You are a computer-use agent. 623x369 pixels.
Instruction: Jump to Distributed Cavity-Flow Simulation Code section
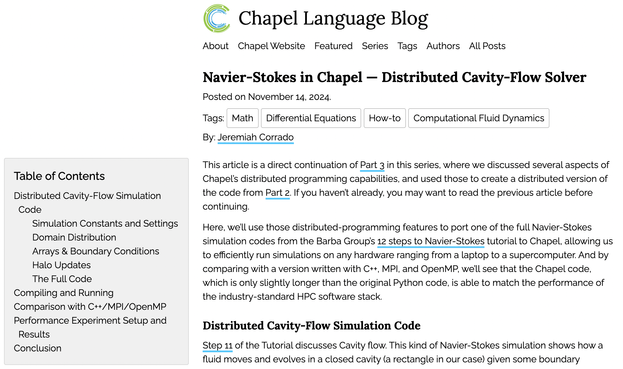click(x=87, y=203)
